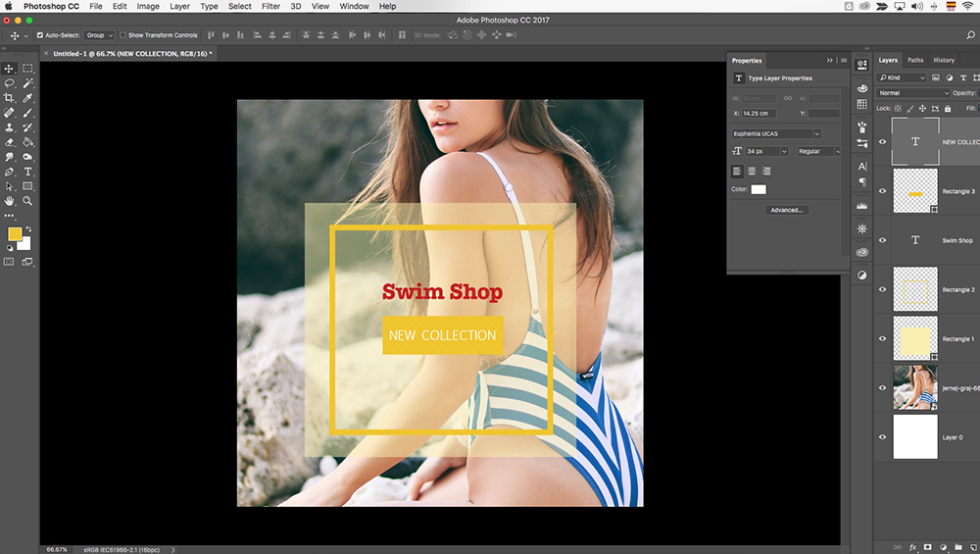Image resolution: width=980 pixels, height=554 pixels.
Task: Center align text in Properties
Action: [752, 171]
